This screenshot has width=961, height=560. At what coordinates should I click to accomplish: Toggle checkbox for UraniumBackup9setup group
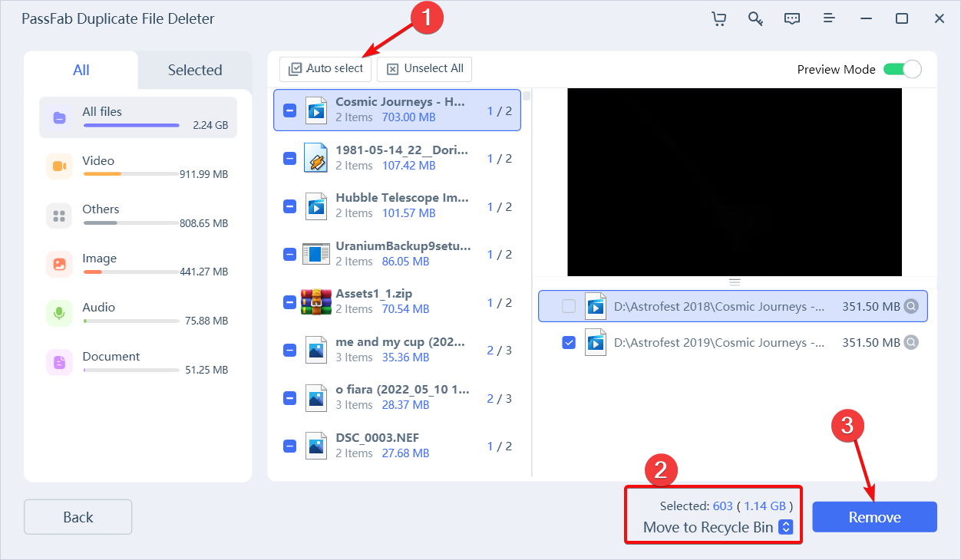(289, 254)
